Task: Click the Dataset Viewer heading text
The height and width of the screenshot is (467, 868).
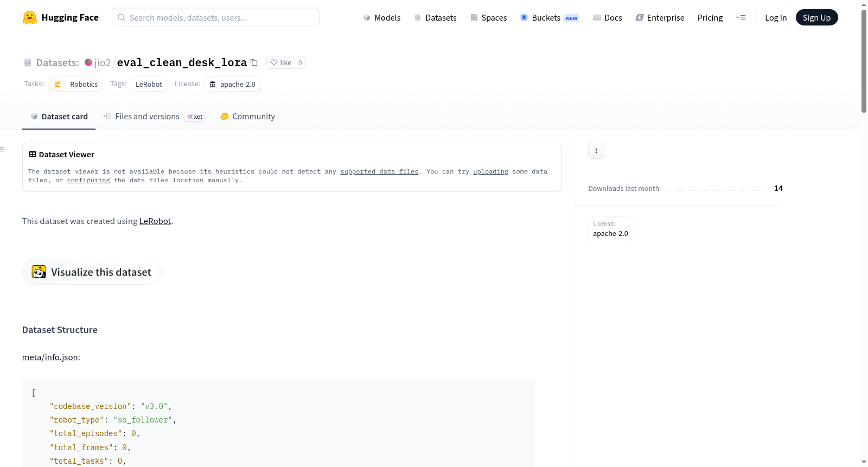Action: click(67, 155)
